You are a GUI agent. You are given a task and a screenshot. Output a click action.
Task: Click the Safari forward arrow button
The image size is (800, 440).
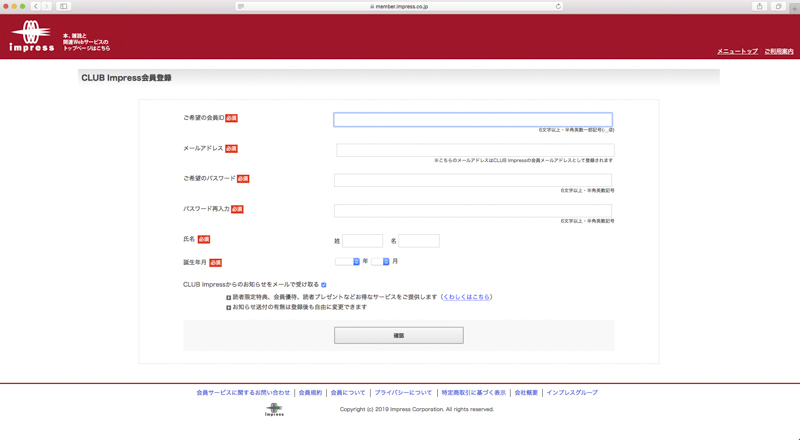[x=47, y=6]
